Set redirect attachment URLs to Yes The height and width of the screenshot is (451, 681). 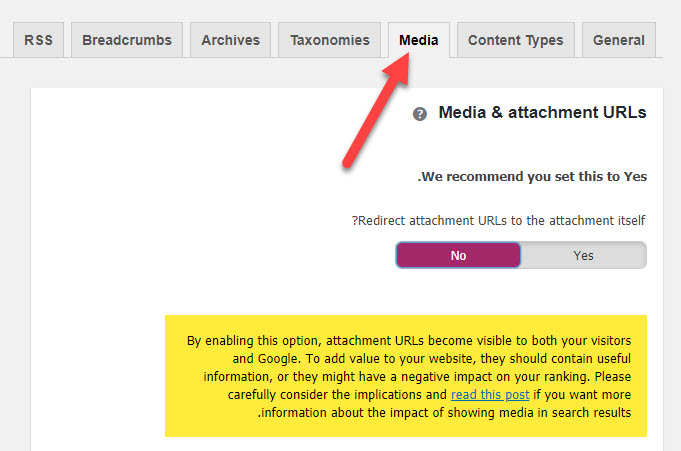(583, 255)
